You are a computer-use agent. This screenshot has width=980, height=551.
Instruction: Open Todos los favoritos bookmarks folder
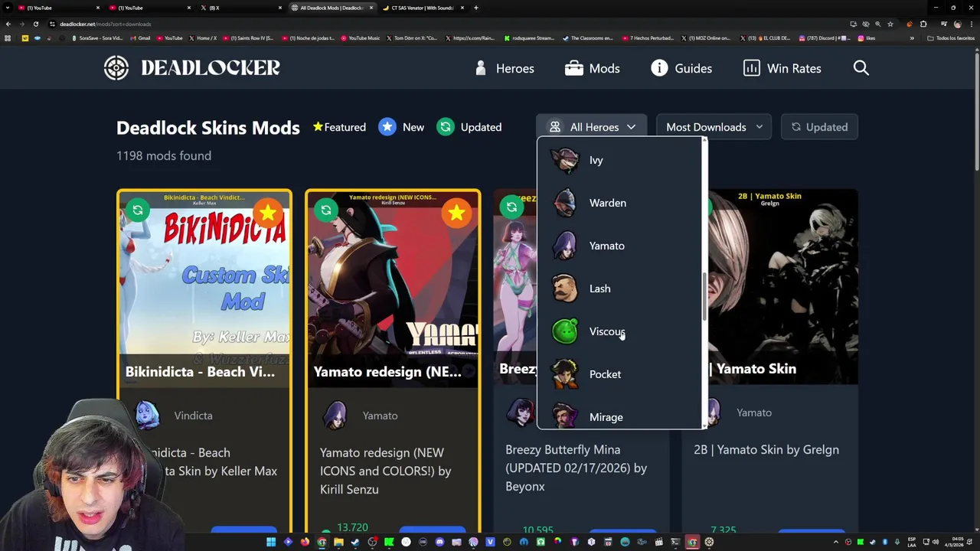click(952, 37)
